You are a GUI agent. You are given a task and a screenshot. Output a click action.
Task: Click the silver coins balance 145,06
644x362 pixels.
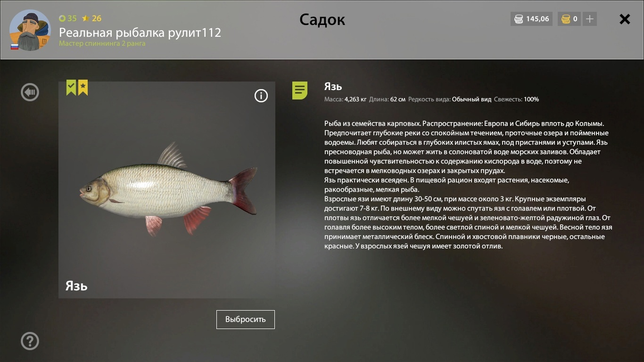click(x=532, y=19)
